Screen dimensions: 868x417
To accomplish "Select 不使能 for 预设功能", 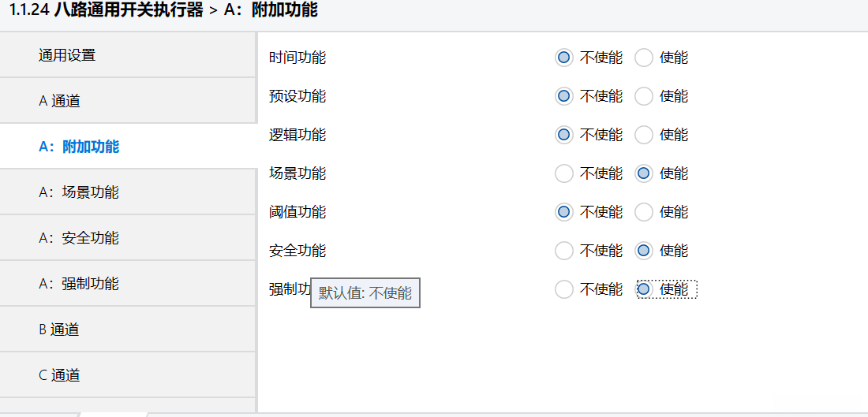I will click(563, 96).
